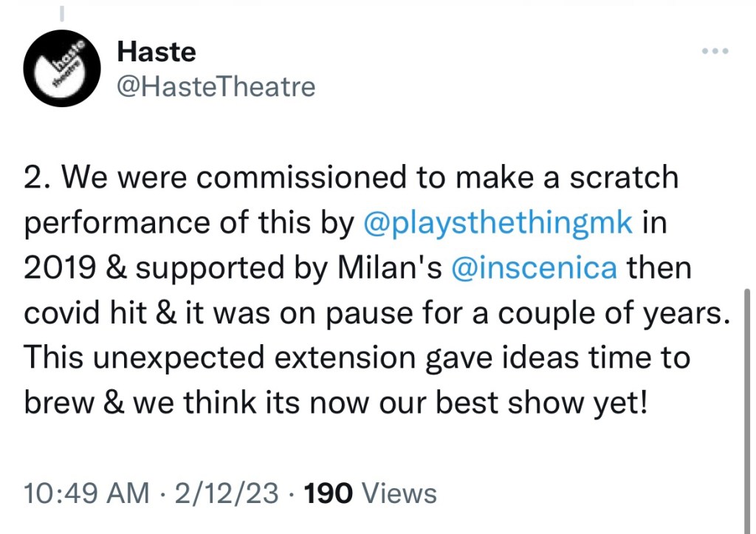756x534 pixels.
Task: Follow the @playsthethingmk mention link
Action: (499, 223)
